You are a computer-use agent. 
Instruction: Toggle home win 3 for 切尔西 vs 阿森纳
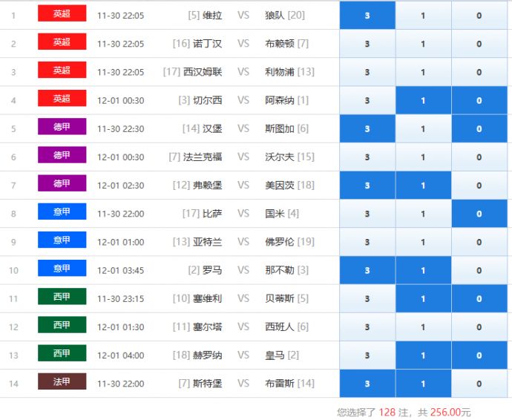pyautogui.click(x=367, y=101)
